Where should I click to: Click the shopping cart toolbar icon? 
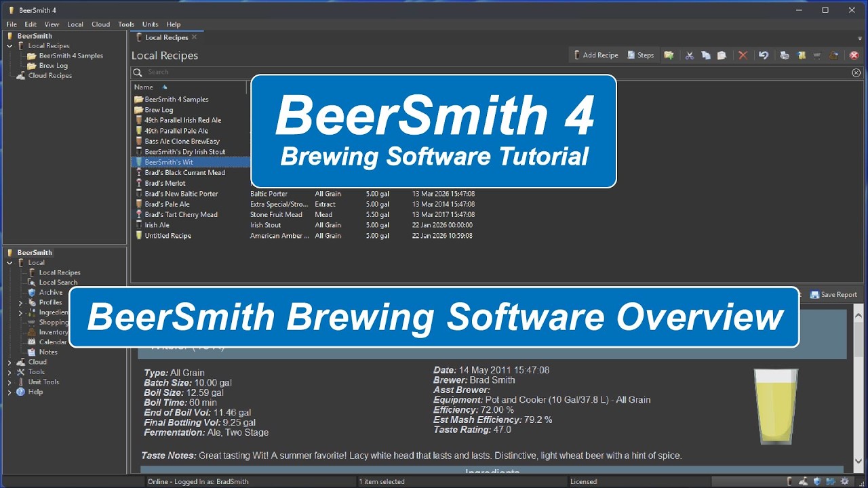tap(817, 55)
